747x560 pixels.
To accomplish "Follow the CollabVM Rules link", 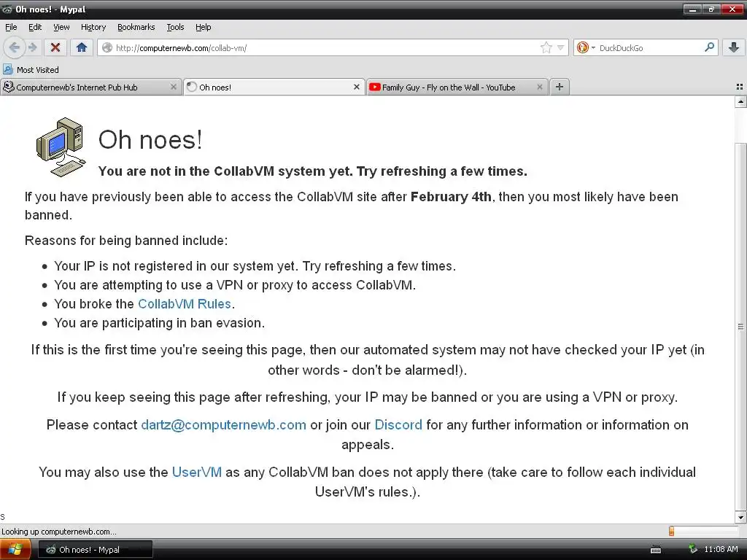I will [185, 304].
